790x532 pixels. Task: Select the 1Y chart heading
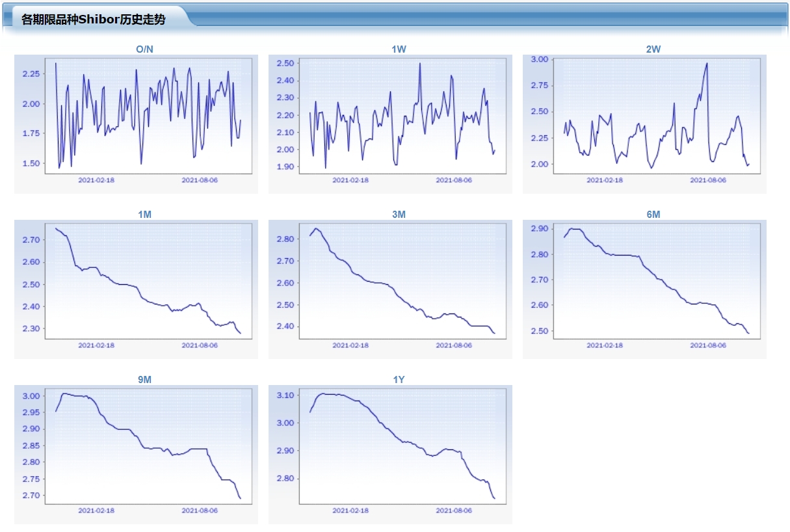(399, 380)
